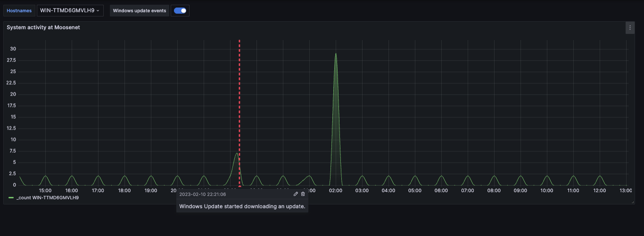
Task: Click the red dashed annotation line
Action: [239, 94]
